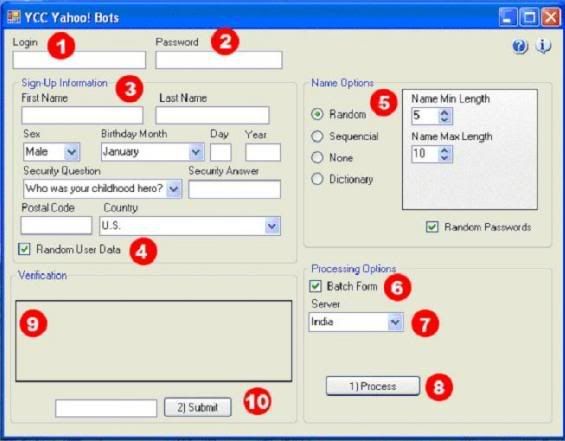Viewport: 565px width, 441px height.
Task: Decrease the Name Min Length value
Action: coord(445,119)
